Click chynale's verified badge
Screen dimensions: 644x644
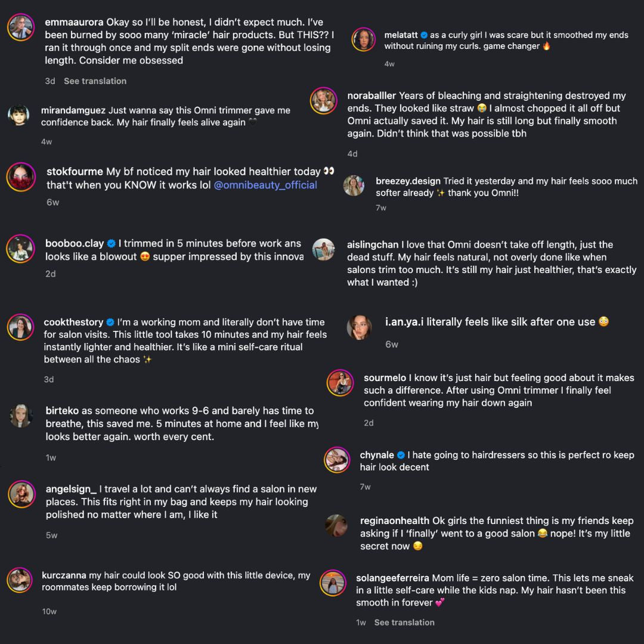401,455
